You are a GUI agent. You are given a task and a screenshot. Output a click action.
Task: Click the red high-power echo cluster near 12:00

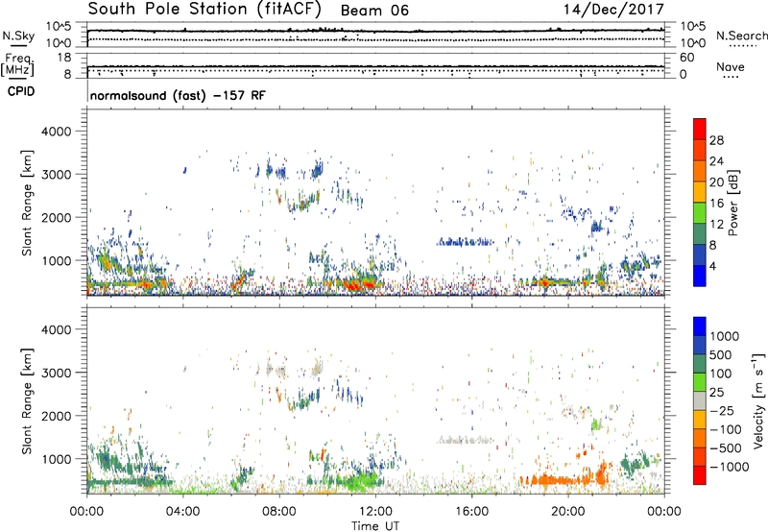[358, 284]
